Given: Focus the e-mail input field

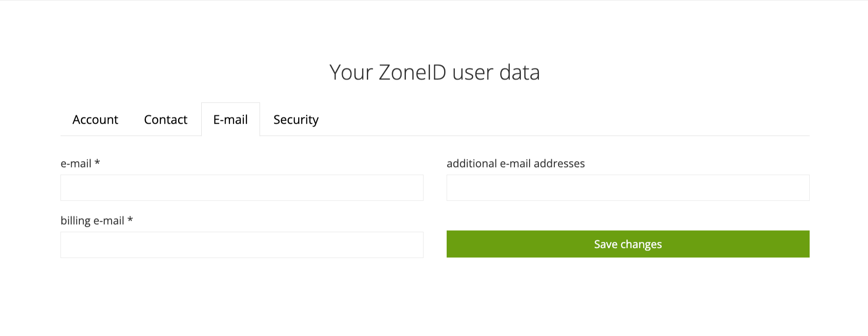Looking at the screenshot, I should coord(242,188).
